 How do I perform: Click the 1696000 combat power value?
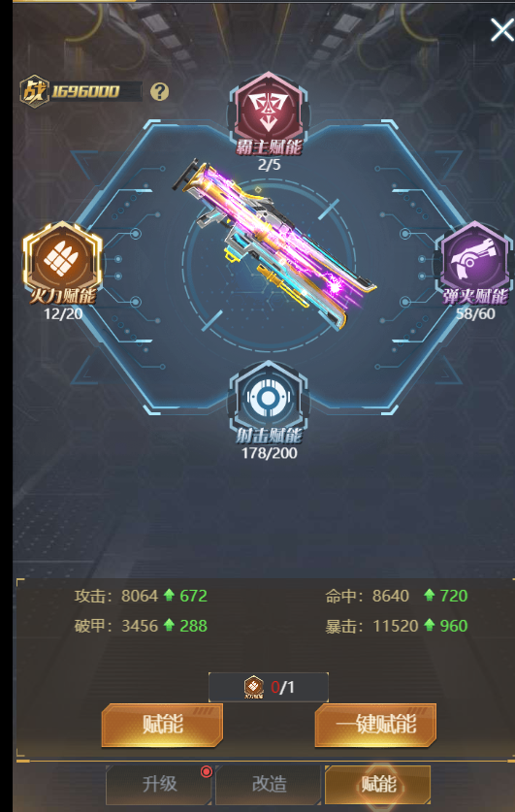85,91
